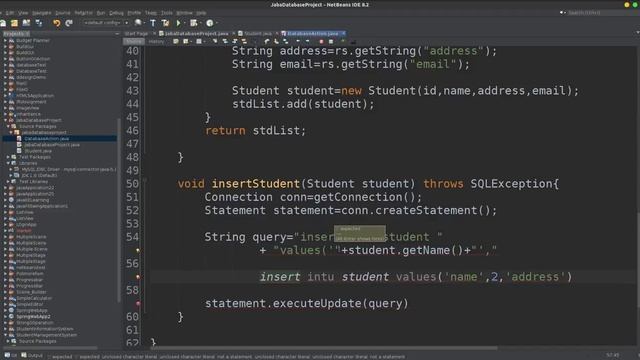Open the Output panel button
640x360 pixels.
tap(32, 356)
